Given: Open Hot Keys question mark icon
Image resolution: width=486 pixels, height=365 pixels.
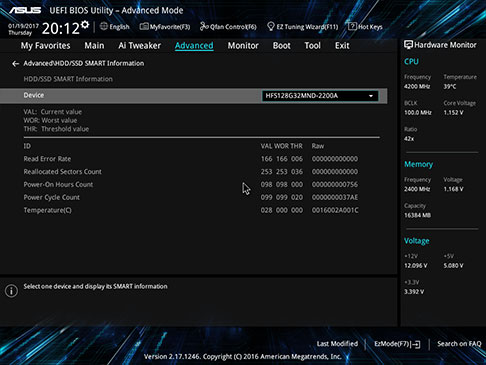Looking at the screenshot, I should pyautogui.click(x=352, y=26).
